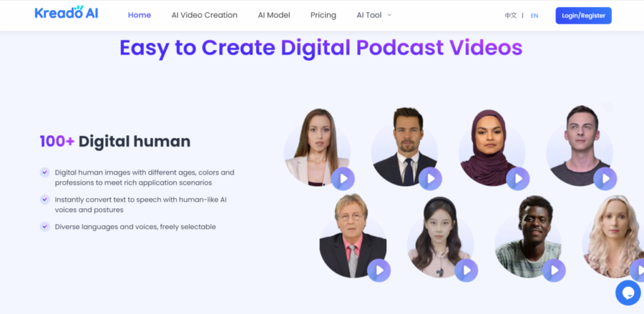Click 'Easy to Create Digital Podcast Videos' title
The image size is (644, 314).
321,48
